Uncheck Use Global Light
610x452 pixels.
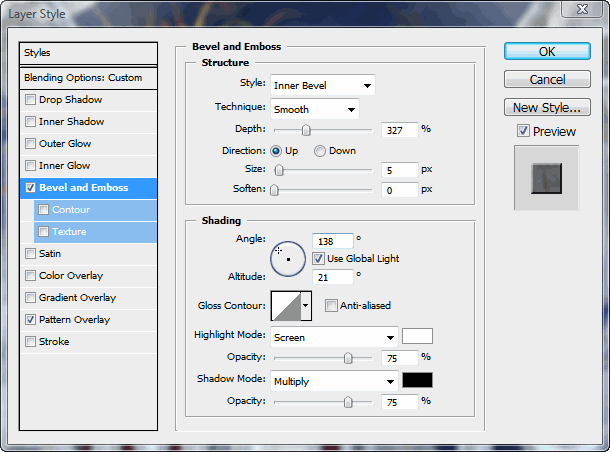(x=318, y=258)
